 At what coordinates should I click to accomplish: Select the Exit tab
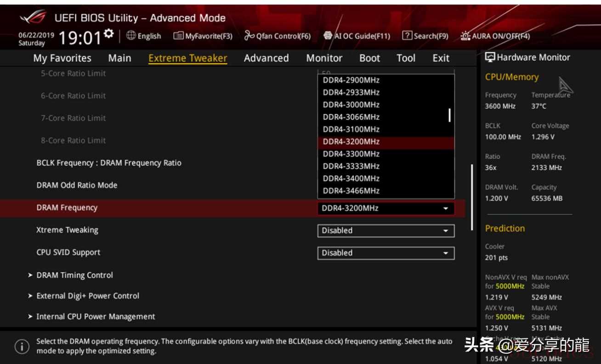coord(441,58)
